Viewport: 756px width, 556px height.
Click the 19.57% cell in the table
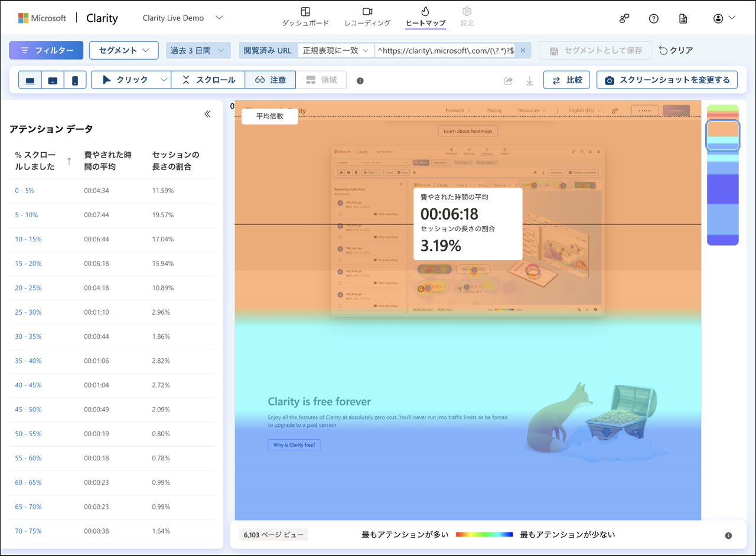click(x=163, y=215)
